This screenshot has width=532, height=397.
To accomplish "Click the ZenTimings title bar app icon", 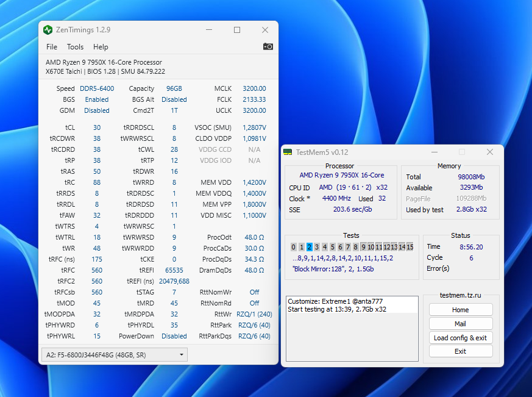I will tap(48, 30).
